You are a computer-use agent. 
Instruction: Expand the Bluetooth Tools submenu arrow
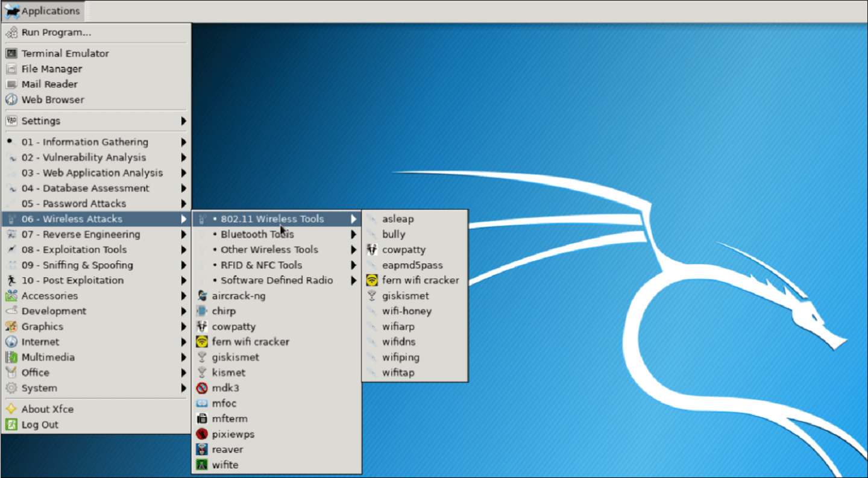click(354, 234)
